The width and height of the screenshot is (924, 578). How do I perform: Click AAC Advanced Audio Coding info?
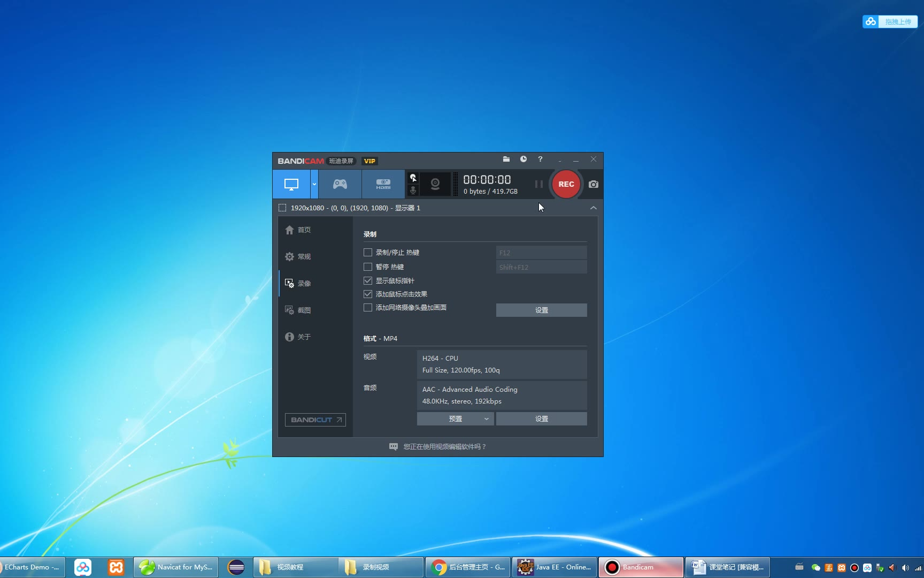tap(502, 395)
